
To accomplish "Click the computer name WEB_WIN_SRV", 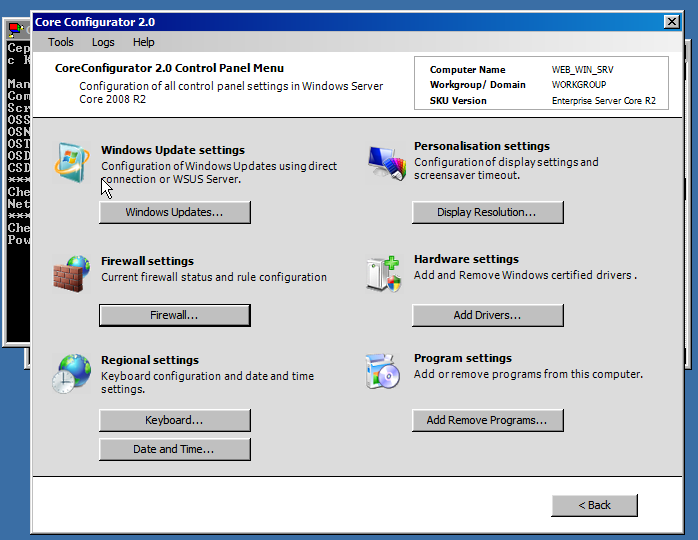I will coord(582,70).
